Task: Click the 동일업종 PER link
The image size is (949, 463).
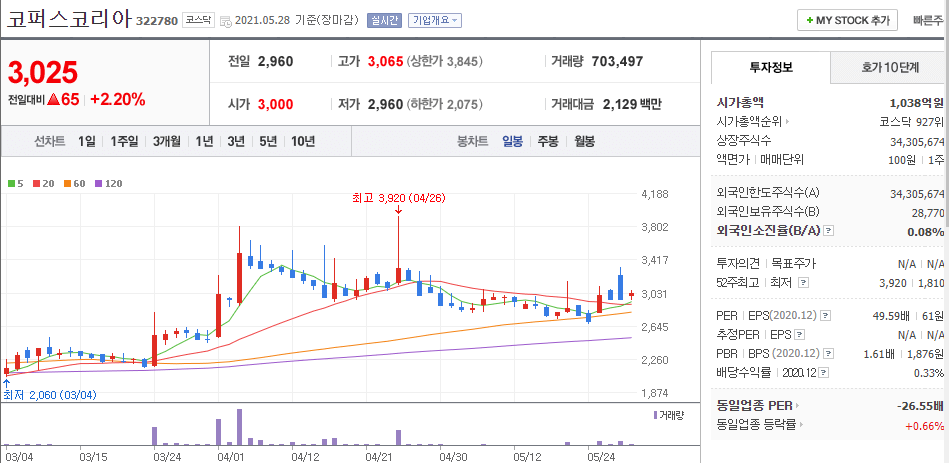Action: pyautogui.click(x=754, y=406)
